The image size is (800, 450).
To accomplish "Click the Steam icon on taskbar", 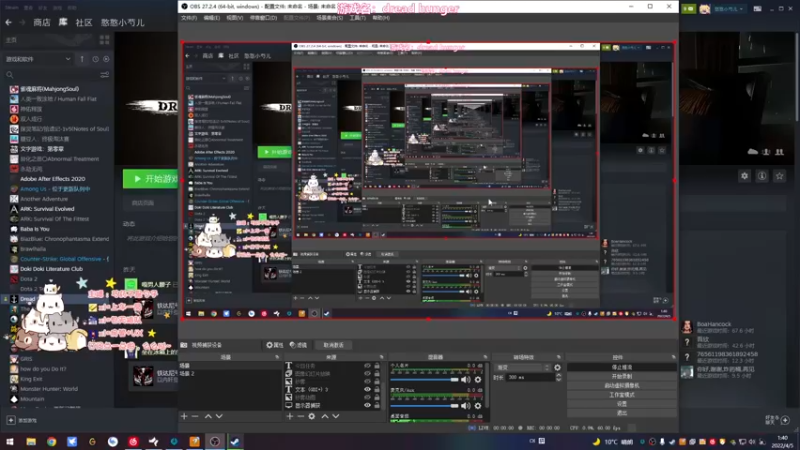I will [235, 442].
